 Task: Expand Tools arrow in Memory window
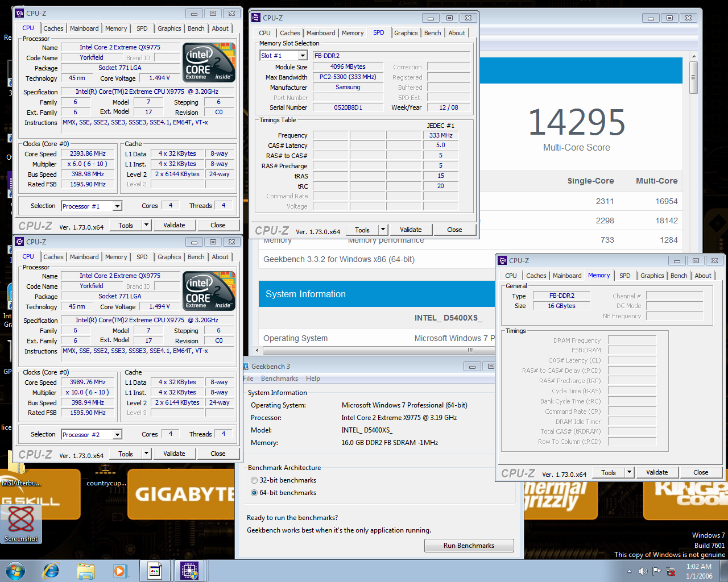[630, 472]
